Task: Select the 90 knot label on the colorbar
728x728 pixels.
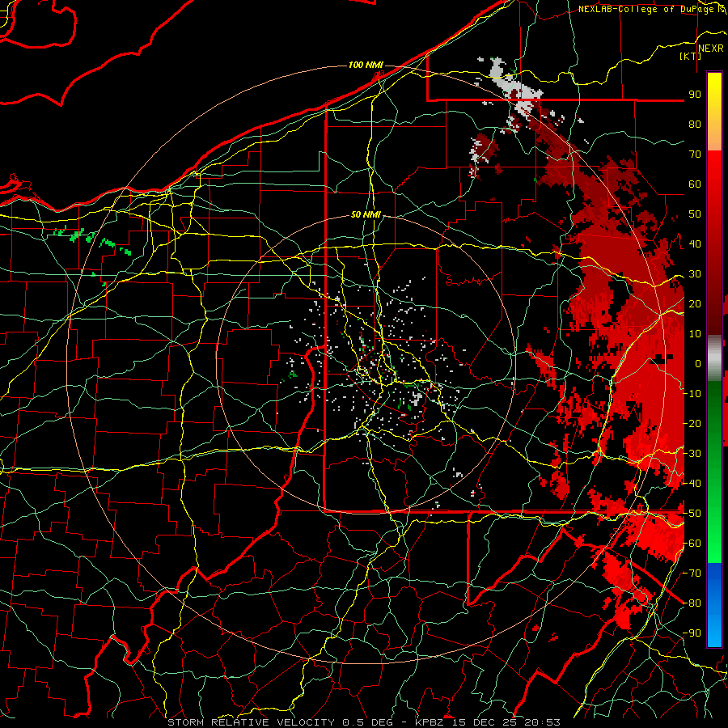Action: coord(695,95)
